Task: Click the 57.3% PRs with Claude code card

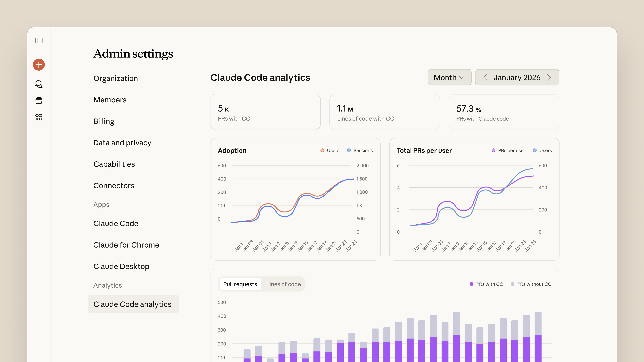Action: (503, 112)
